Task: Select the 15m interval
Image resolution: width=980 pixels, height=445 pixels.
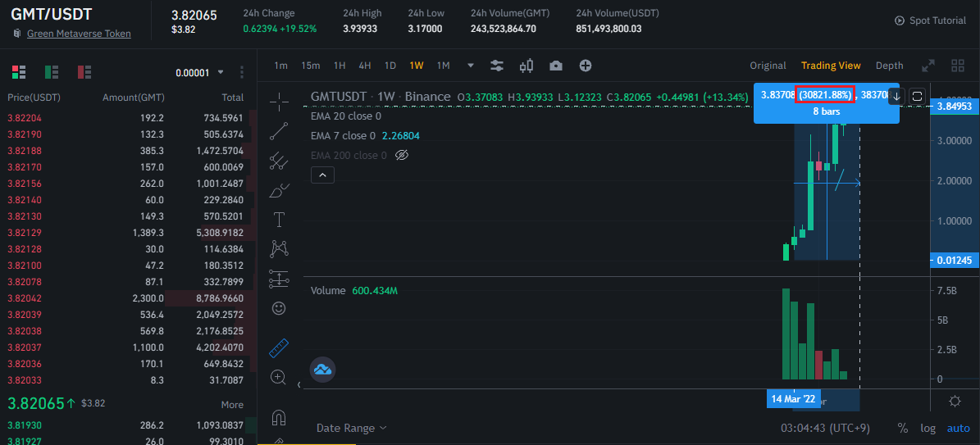Action: click(x=311, y=66)
